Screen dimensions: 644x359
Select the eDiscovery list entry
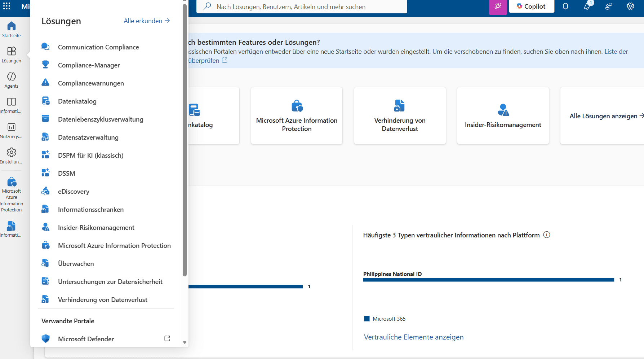click(74, 191)
